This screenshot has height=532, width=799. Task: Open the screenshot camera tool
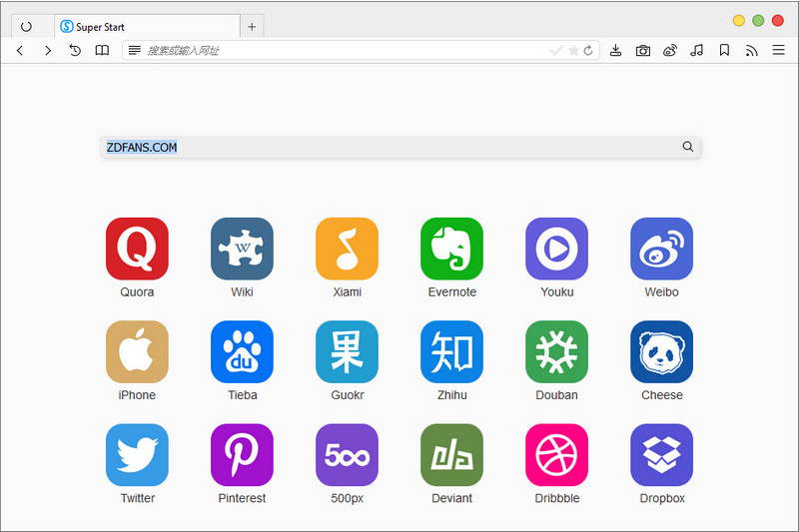tap(643, 50)
